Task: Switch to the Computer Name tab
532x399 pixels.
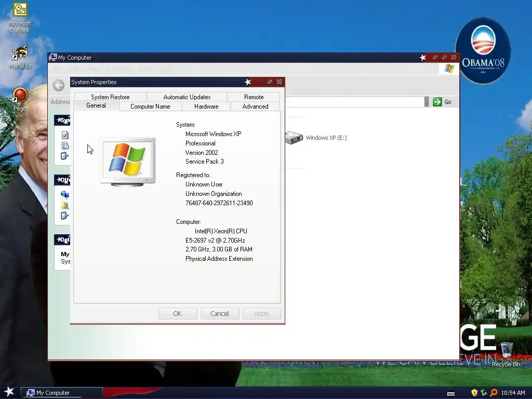Action: click(150, 106)
